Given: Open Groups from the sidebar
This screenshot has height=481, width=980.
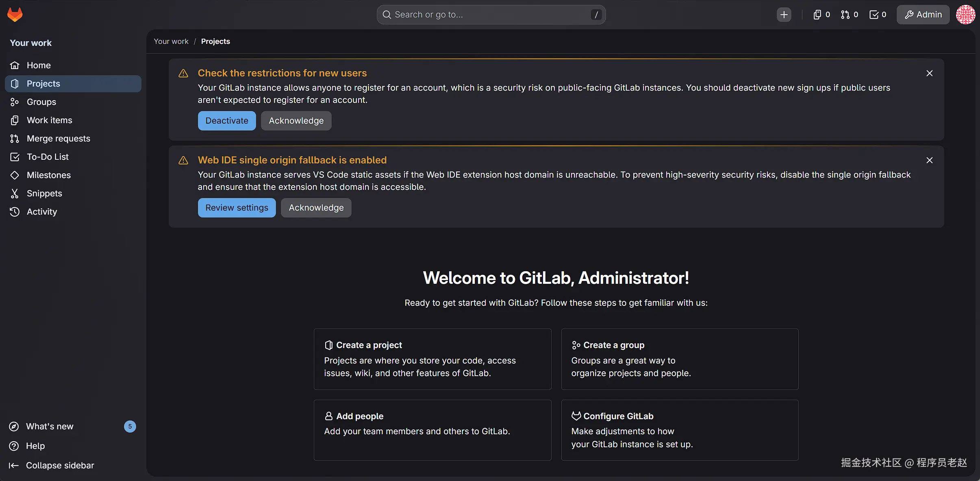Looking at the screenshot, I should 73,102.
